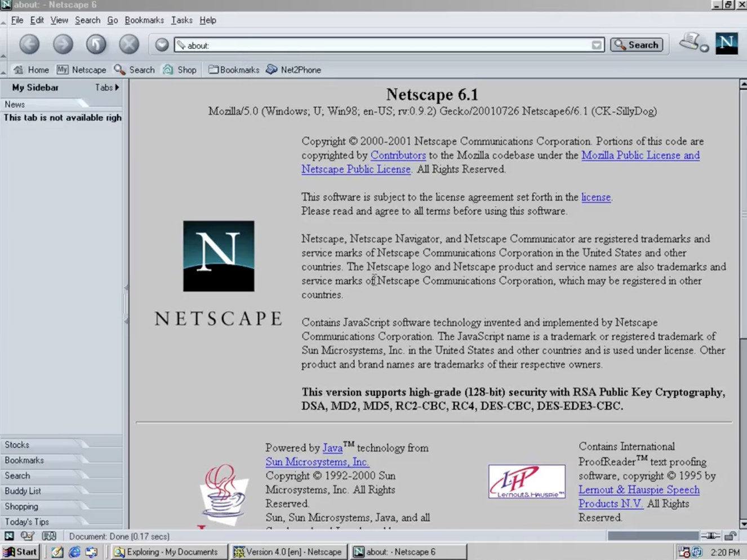The height and width of the screenshot is (560, 747).
Task: Select the Shopping sidebar tab
Action: click(x=45, y=506)
